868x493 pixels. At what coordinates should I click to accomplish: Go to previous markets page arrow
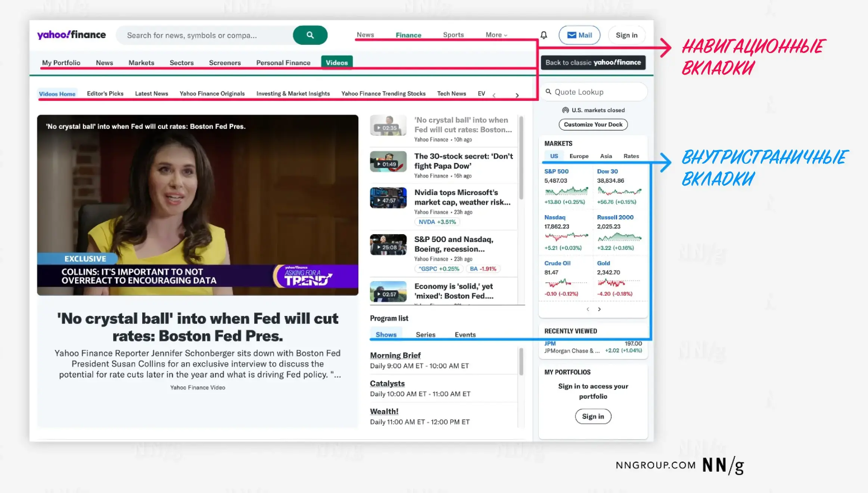click(x=588, y=309)
